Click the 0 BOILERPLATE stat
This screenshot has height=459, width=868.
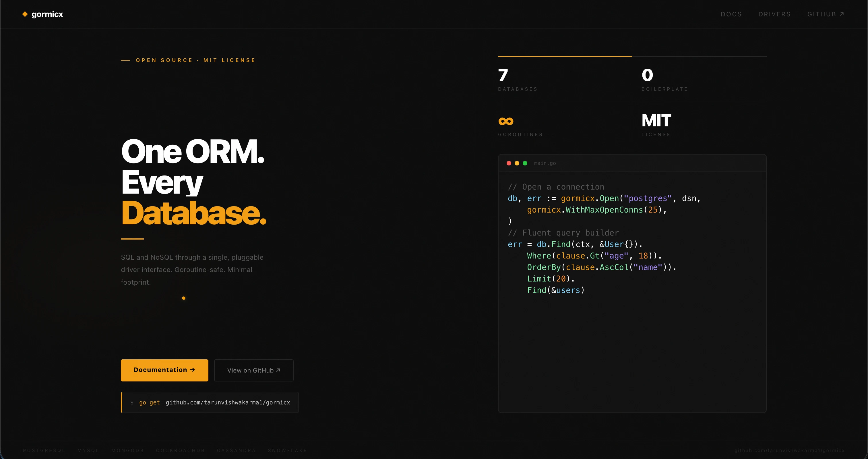699,79
